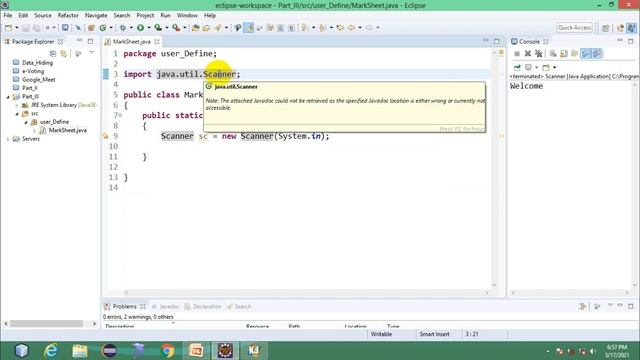This screenshot has width=640, height=360.
Task: Open Package Explorer View Menu arrow
Action: tap(91, 53)
